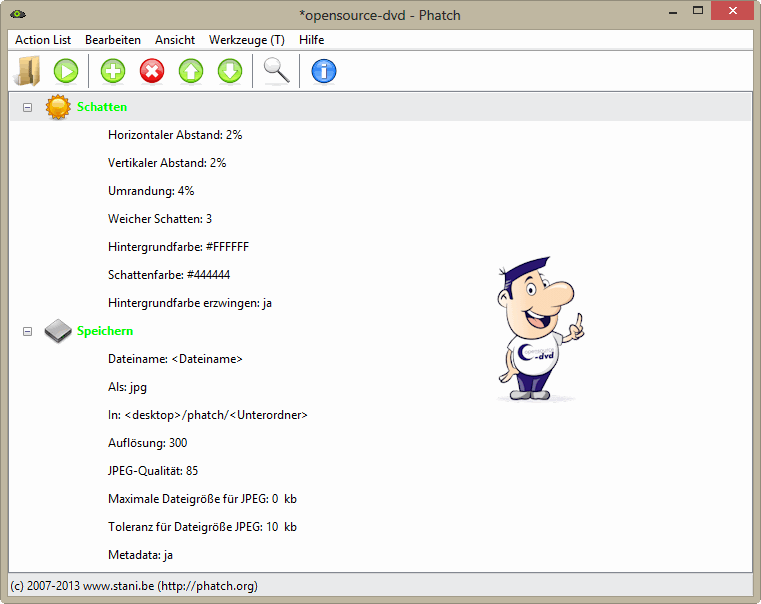This screenshot has width=761, height=604.
Task: Collapse the Speichern action tree
Action: [28, 331]
